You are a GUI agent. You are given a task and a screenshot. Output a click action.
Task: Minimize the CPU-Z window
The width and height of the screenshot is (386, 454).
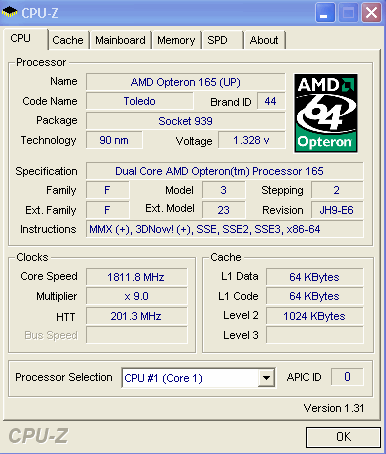(x=325, y=13)
